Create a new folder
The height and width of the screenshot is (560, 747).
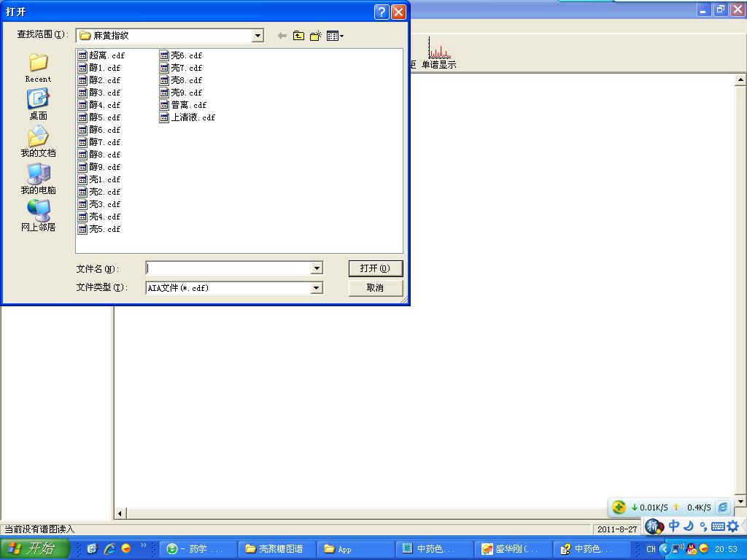(315, 36)
